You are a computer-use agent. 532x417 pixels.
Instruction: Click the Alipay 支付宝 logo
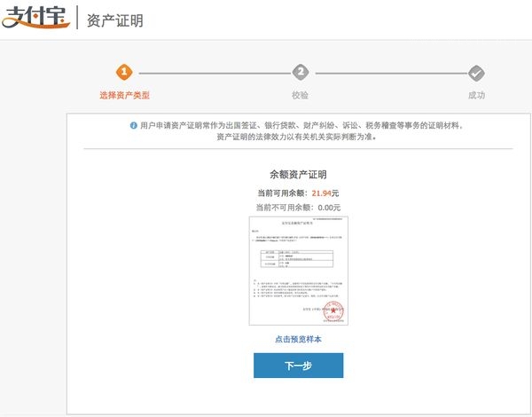coord(35,19)
